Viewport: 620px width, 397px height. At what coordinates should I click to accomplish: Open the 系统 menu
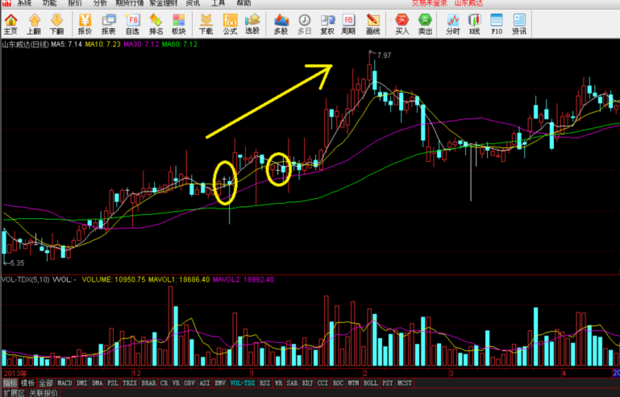click(x=24, y=3)
